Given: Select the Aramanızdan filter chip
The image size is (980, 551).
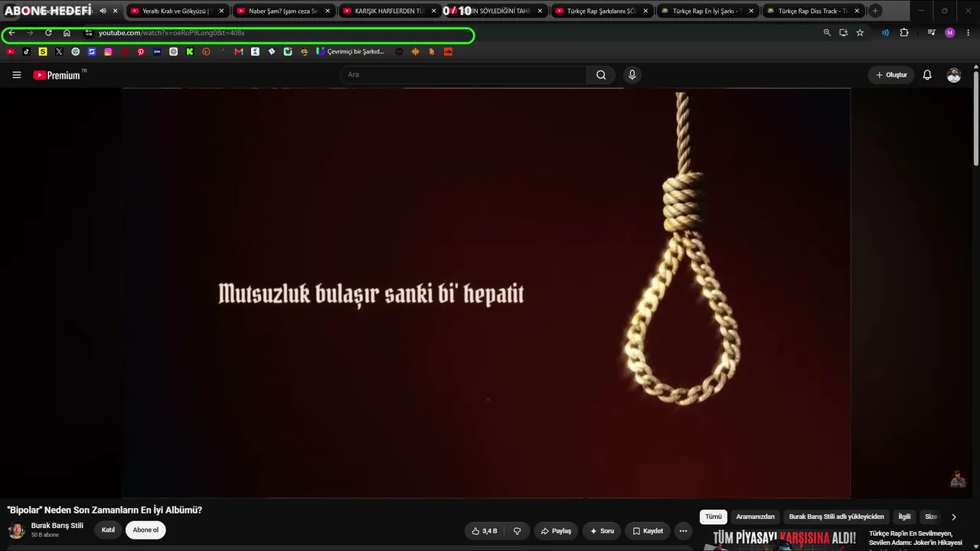Looking at the screenshot, I should (756, 517).
